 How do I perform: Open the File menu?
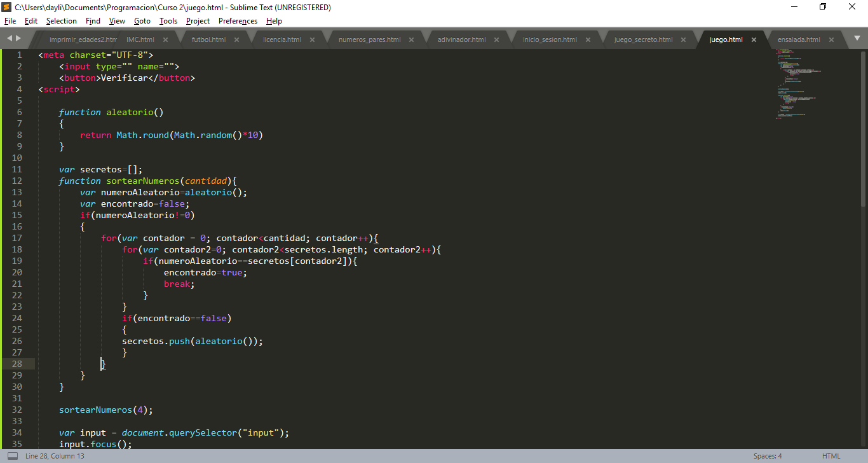click(10, 21)
